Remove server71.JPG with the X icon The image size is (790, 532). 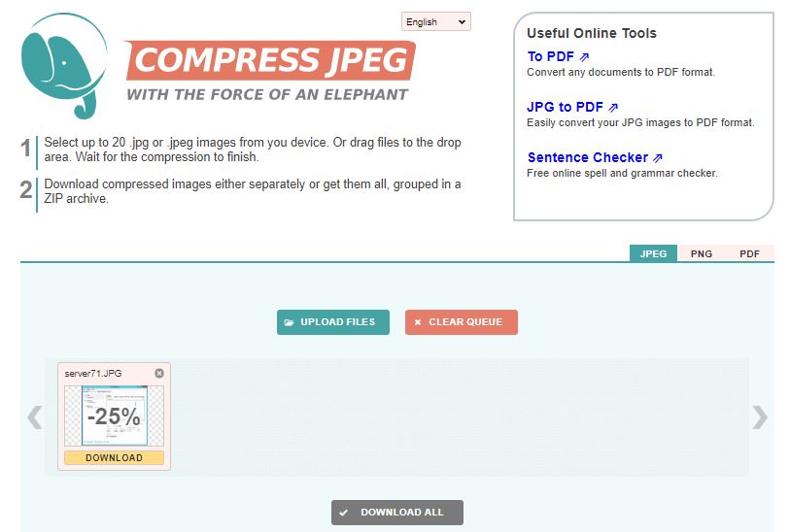(x=159, y=373)
